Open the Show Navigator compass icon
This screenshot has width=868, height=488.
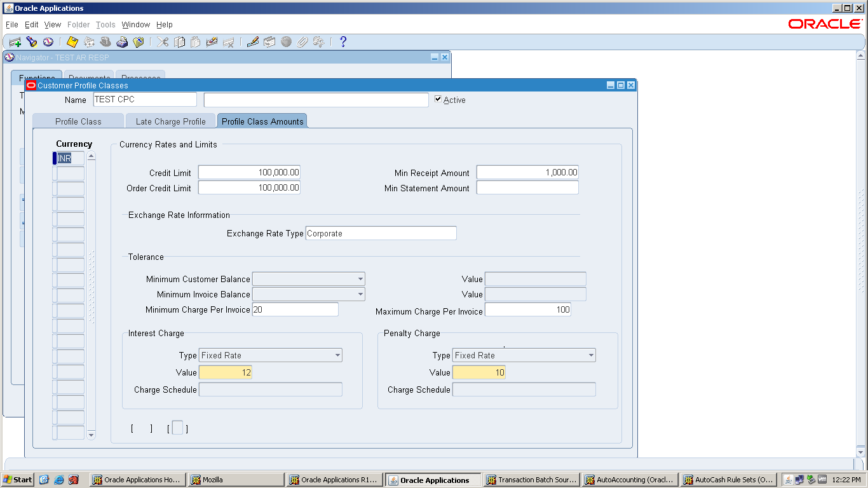click(48, 42)
